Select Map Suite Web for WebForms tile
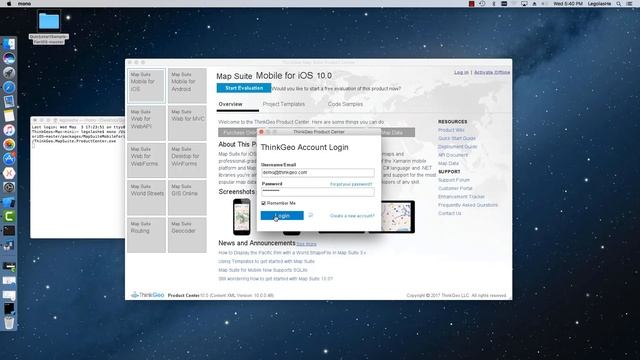Screen dimensions: 640x360 click(146, 160)
